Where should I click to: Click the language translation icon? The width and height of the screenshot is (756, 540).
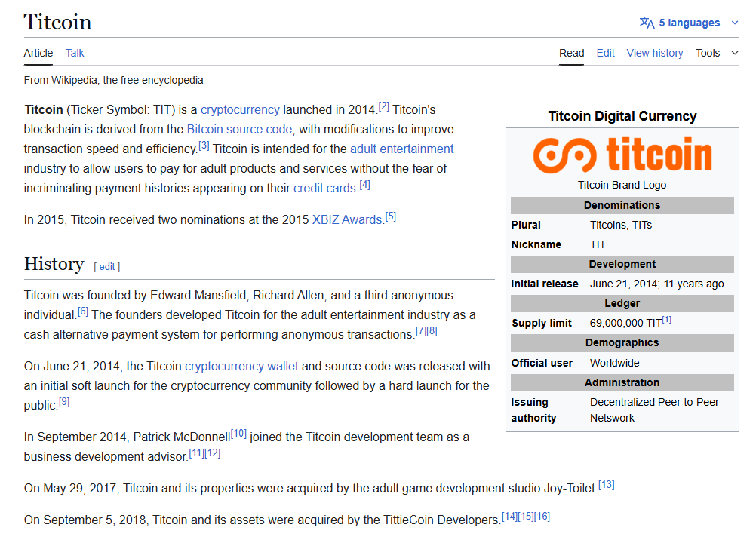pyautogui.click(x=647, y=23)
